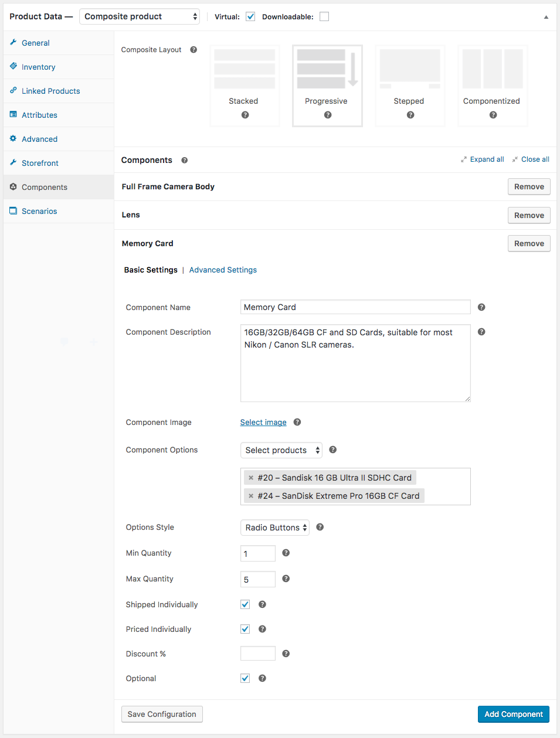Click help icon next to Component Name field
The image size is (560, 738).
(481, 307)
